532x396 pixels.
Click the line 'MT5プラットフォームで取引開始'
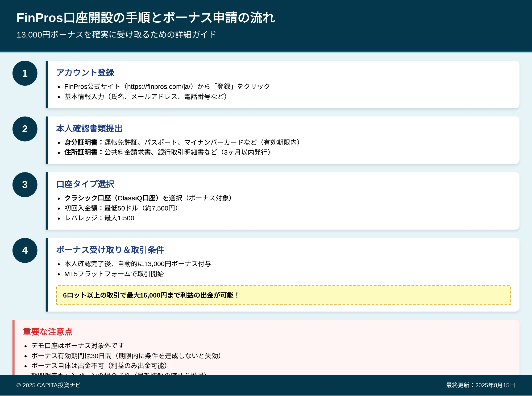click(x=114, y=274)
